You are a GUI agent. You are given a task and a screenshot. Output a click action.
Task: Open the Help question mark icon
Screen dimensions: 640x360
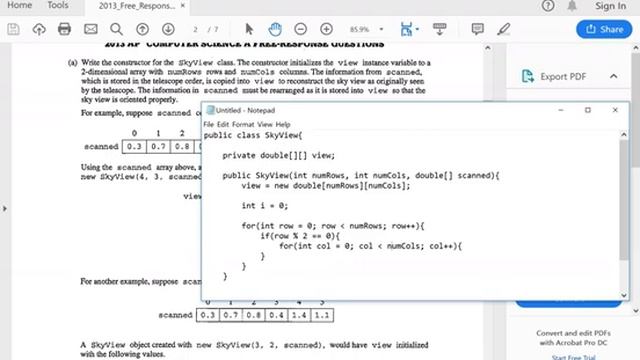point(548,6)
